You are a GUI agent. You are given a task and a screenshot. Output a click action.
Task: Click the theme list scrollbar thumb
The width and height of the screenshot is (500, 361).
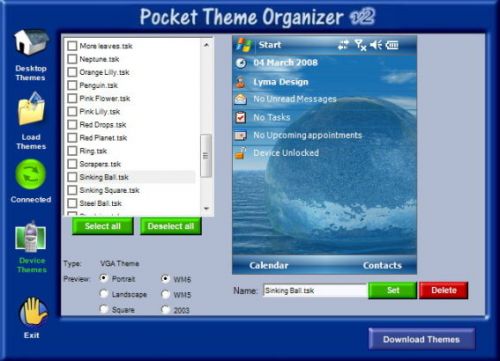click(x=206, y=155)
